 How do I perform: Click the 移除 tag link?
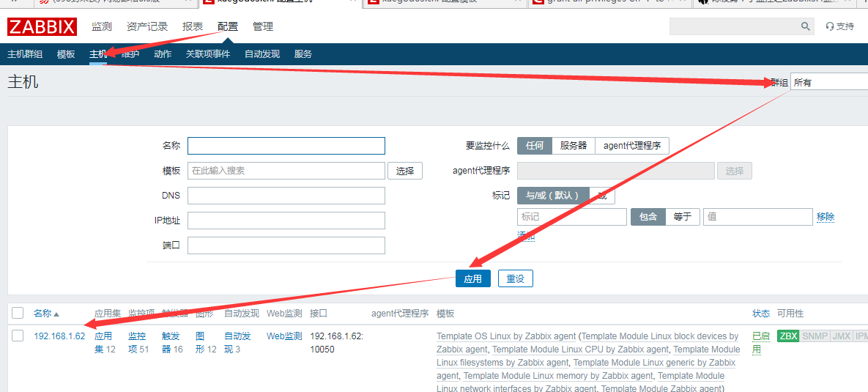click(x=826, y=217)
